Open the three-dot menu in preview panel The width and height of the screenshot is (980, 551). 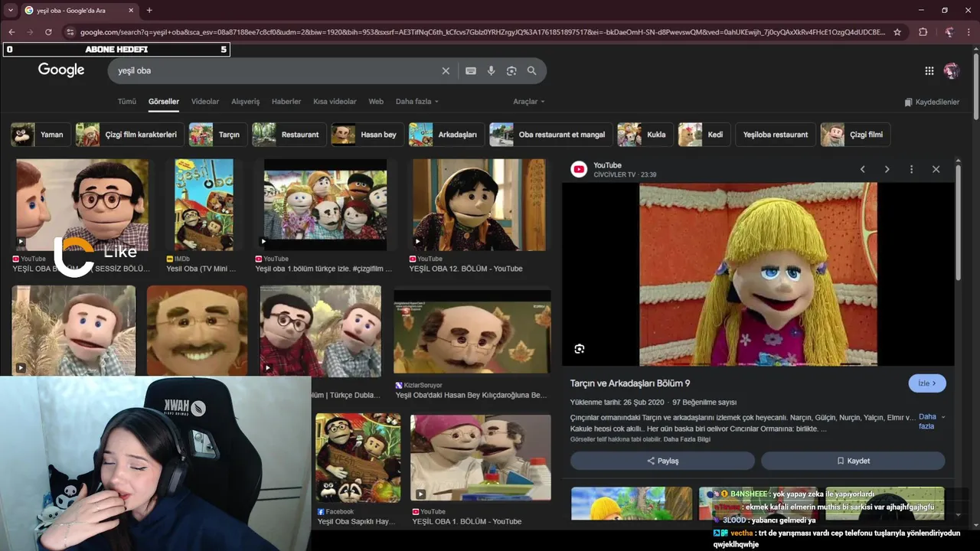pos(911,169)
